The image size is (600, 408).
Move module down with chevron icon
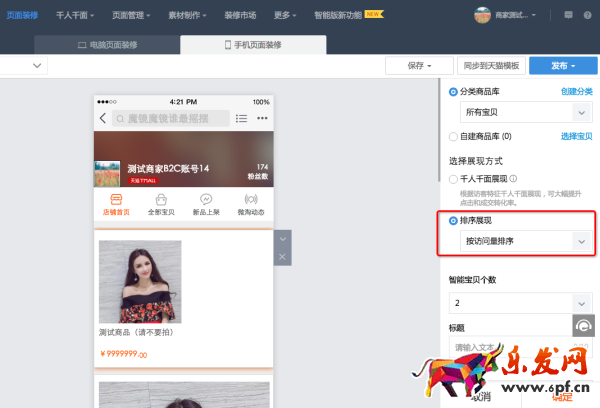282,239
